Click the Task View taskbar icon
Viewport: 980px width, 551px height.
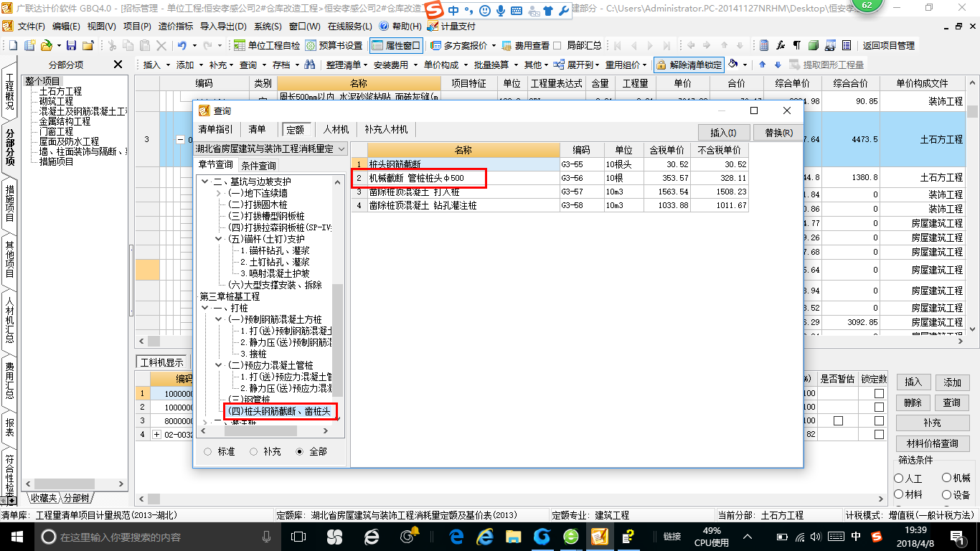(299, 537)
